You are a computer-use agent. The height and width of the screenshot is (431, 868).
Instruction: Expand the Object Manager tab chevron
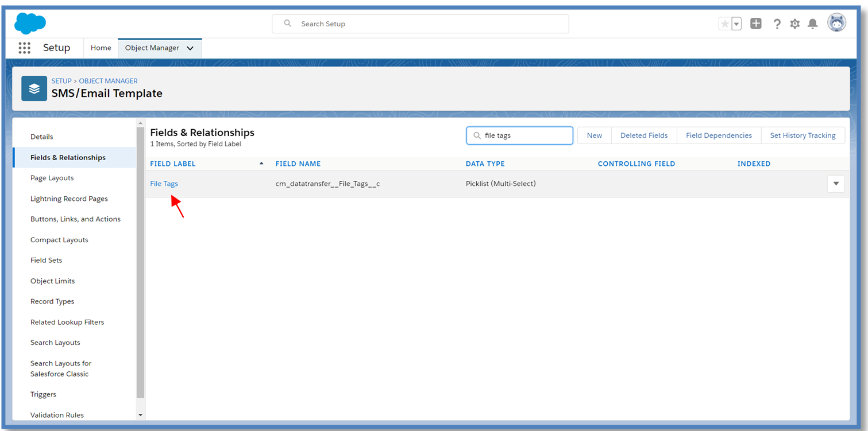point(190,48)
